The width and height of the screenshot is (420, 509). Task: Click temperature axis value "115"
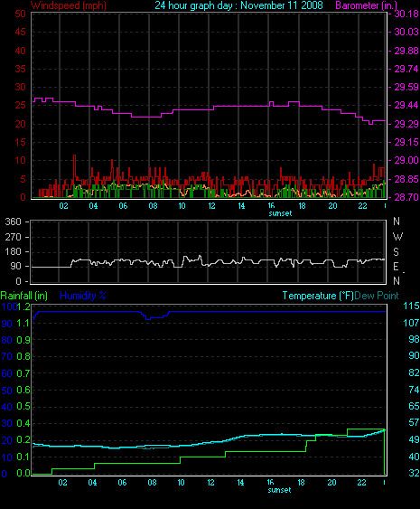[411, 306]
